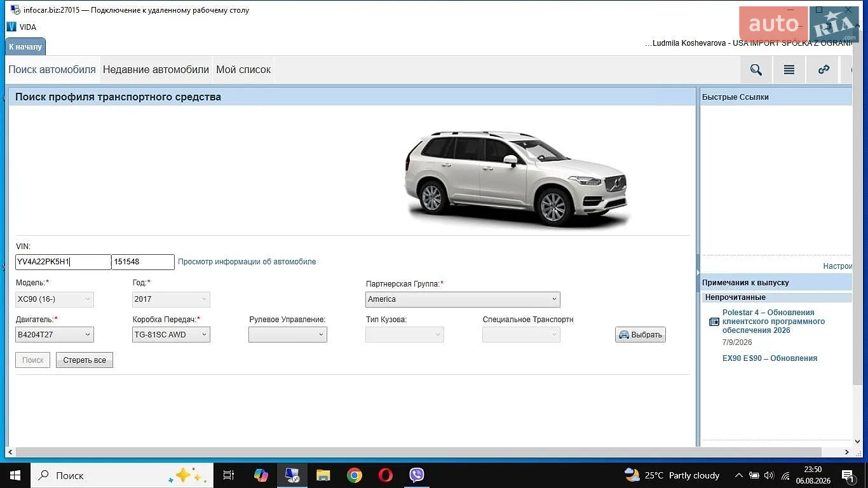Click the Выбрать button

641,335
